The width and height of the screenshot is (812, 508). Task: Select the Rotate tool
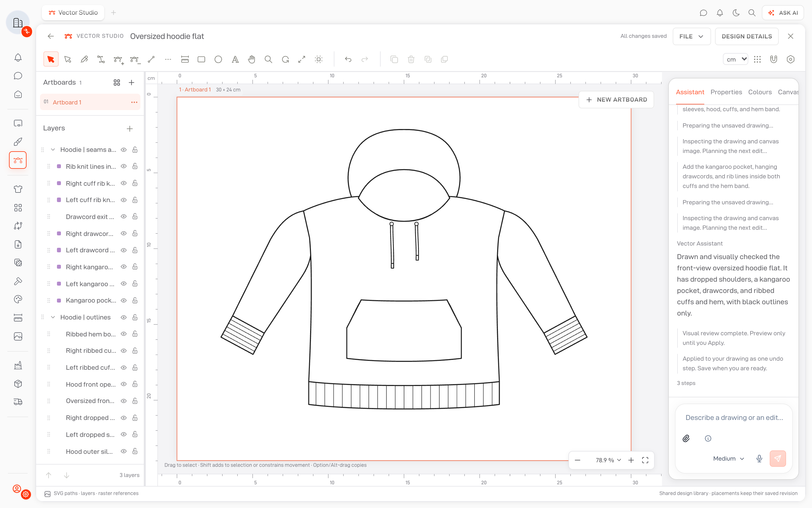coord(285,60)
